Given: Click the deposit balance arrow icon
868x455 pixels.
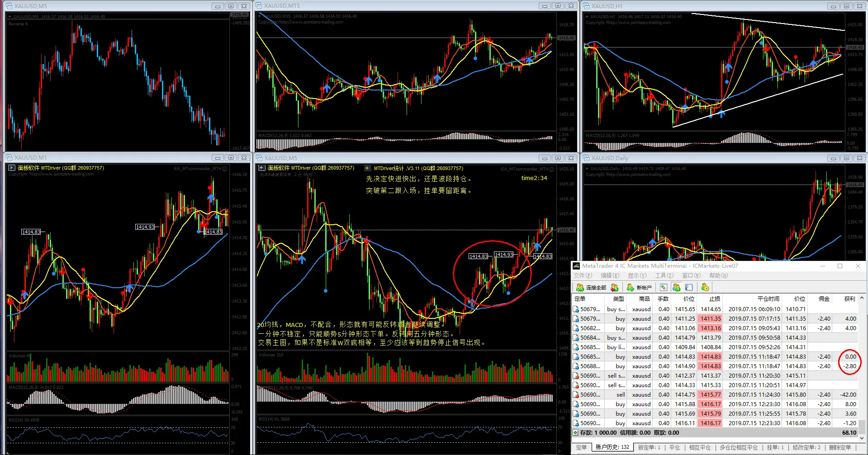Looking at the screenshot, I should point(575,433).
